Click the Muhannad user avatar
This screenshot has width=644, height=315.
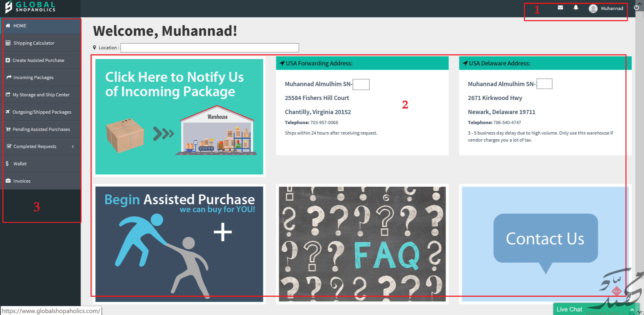pos(593,8)
